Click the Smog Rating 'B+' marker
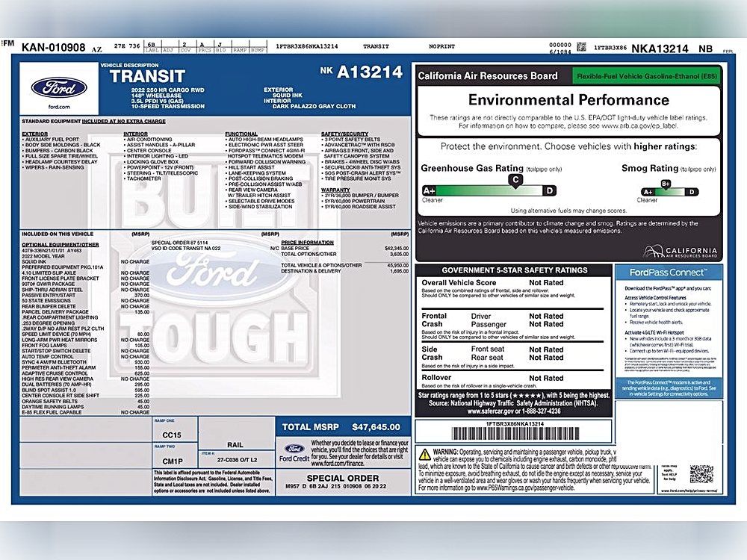Screen dimensions: 747x560 pos(666,184)
